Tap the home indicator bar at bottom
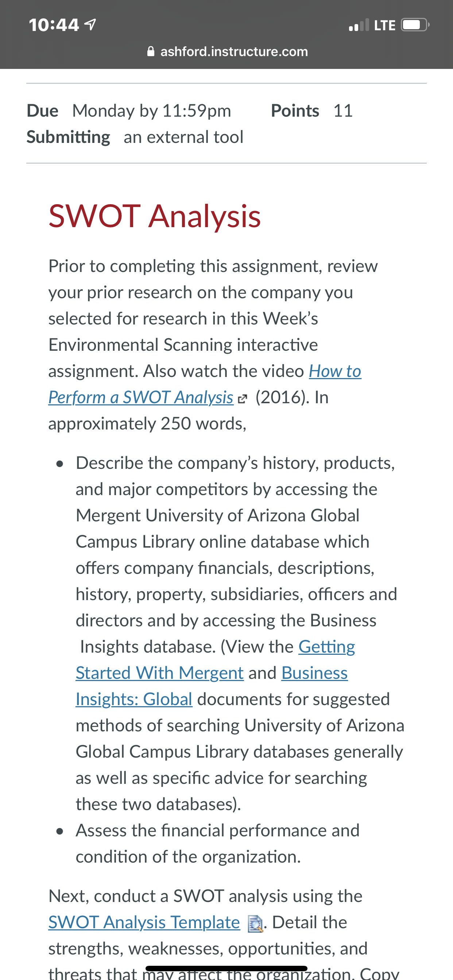This screenshot has height=980, width=453. (x=226, y=968)
